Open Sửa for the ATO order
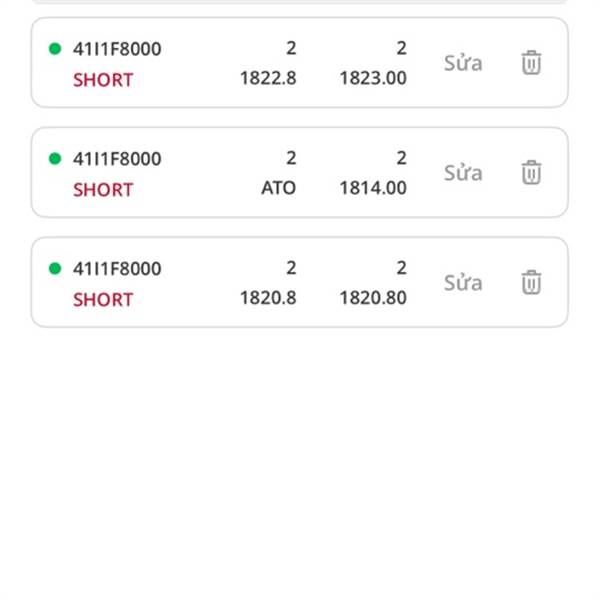 pos(463,173)
